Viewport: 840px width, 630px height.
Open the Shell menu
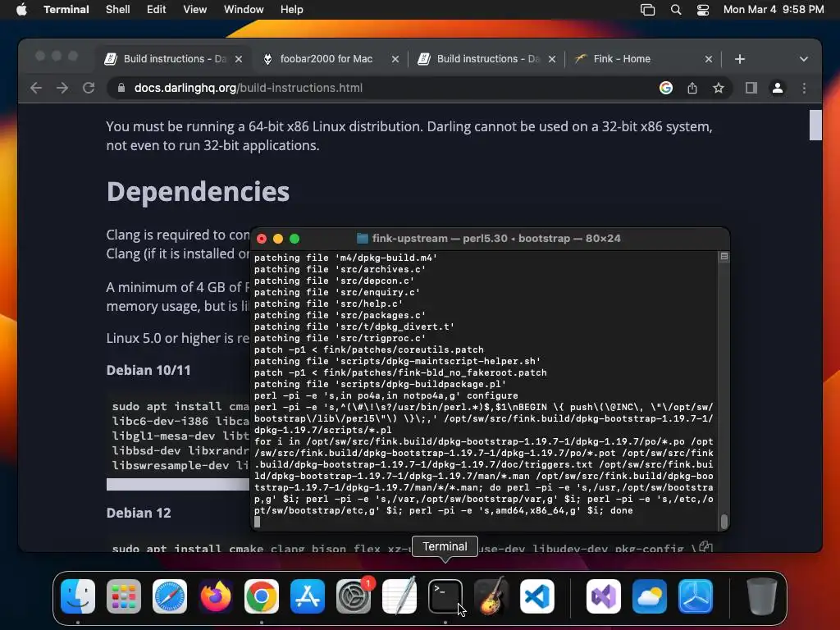(x=118, y=10)
